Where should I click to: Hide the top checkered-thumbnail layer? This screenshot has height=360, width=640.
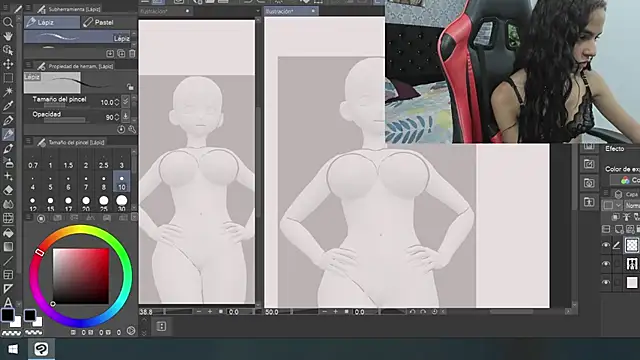[606, 245]
